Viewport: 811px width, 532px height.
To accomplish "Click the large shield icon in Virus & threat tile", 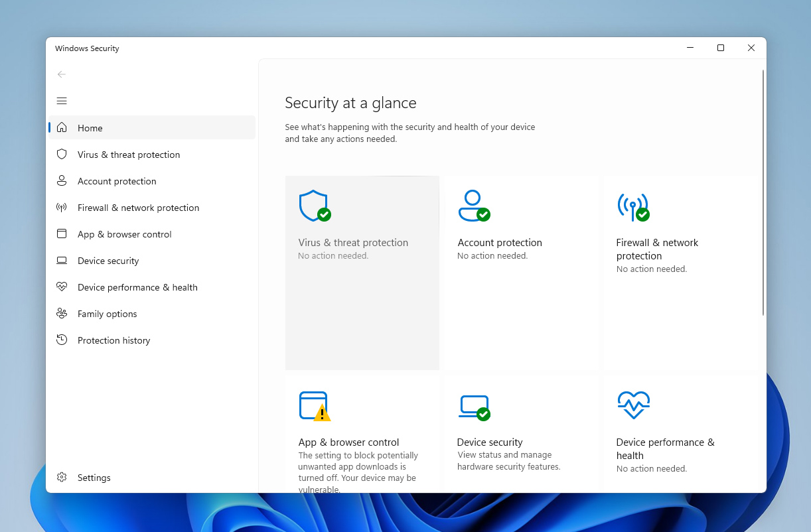I will (315, 206).
